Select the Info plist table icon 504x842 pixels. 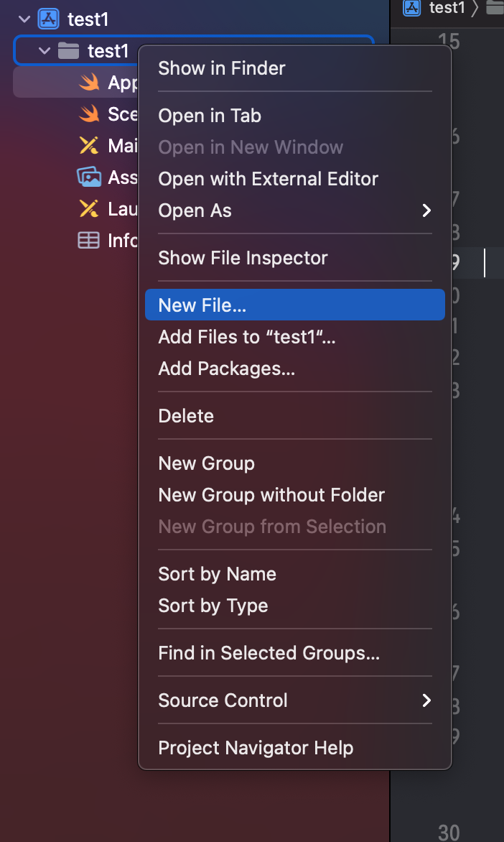(88, 241)
